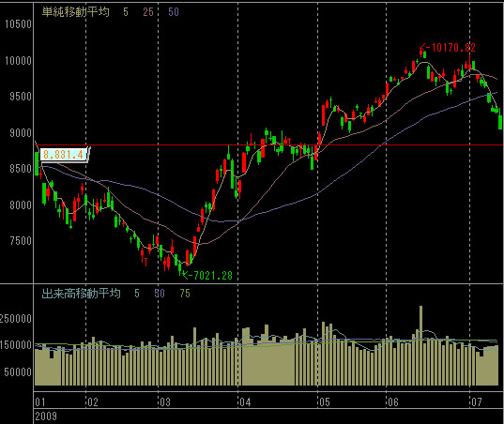Click the 9500 price axis label
This screenshot has width=504, height=424.
[x=21, y=97]
